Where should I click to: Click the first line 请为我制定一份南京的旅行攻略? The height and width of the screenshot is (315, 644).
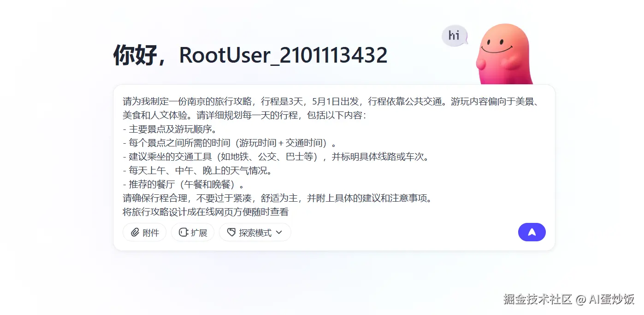pos(331,101)
